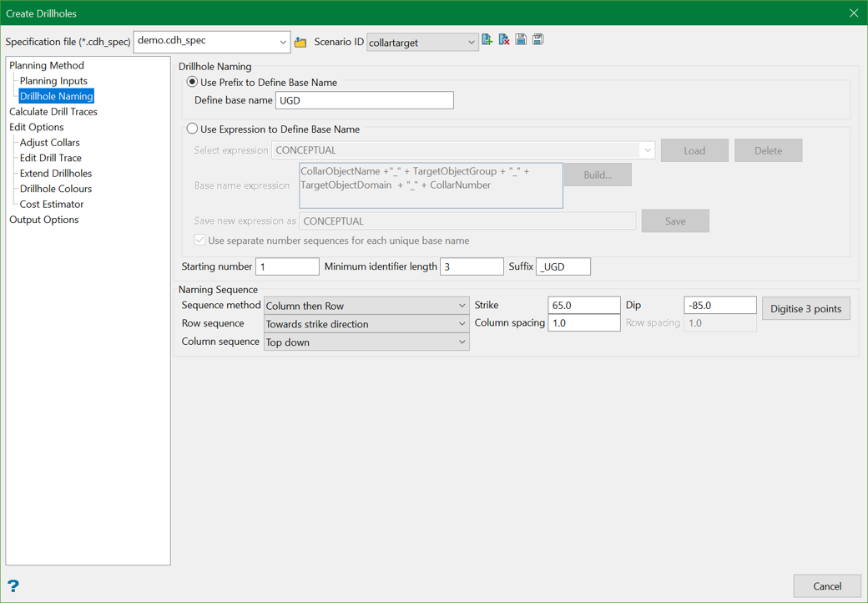Open the Planning Inputs tree item

click(53, 81)
